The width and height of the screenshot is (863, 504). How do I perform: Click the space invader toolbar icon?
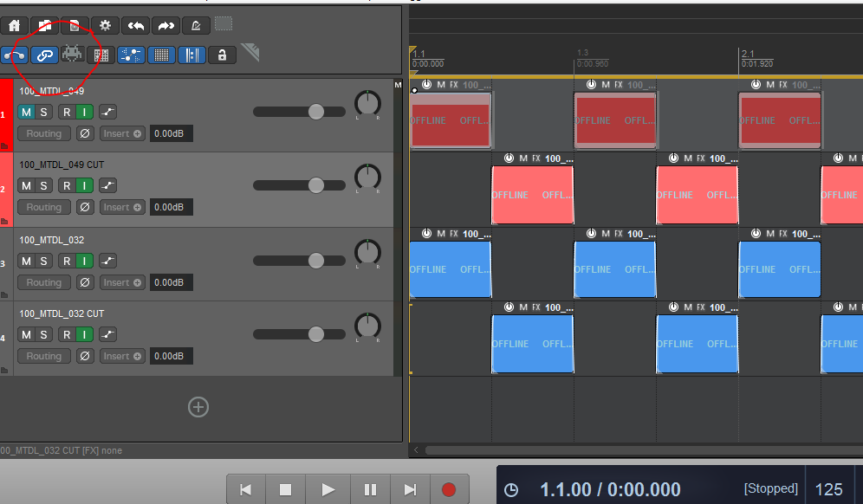72,54
